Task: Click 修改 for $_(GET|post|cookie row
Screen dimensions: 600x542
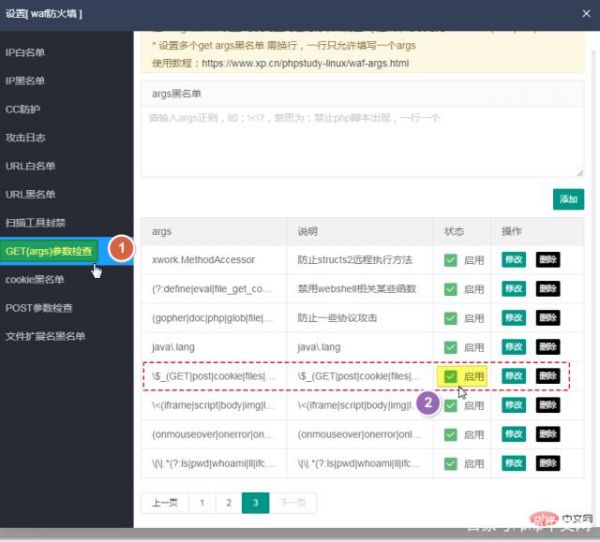Action: (514, 376)
